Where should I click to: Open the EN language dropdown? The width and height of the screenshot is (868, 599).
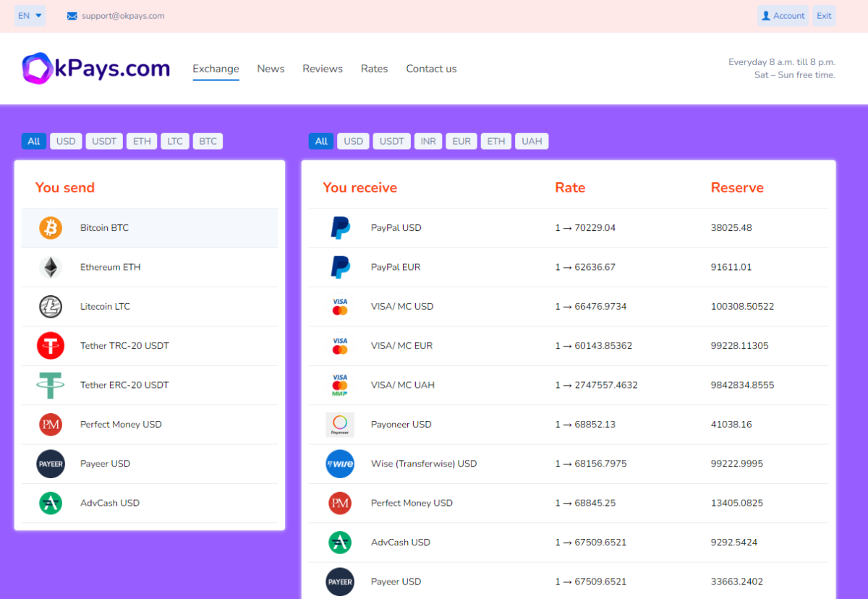click(30, 16)
